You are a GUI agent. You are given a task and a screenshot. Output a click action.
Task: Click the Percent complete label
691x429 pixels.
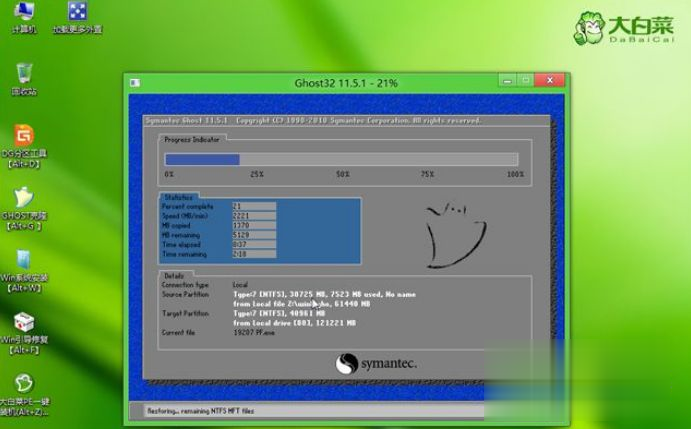coord(187,206)
